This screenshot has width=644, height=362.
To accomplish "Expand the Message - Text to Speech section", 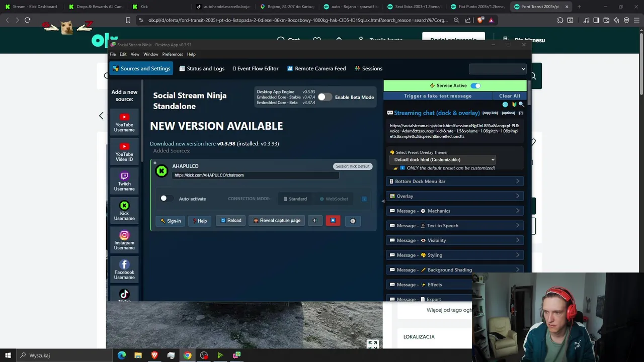I will tap(455, 226).
